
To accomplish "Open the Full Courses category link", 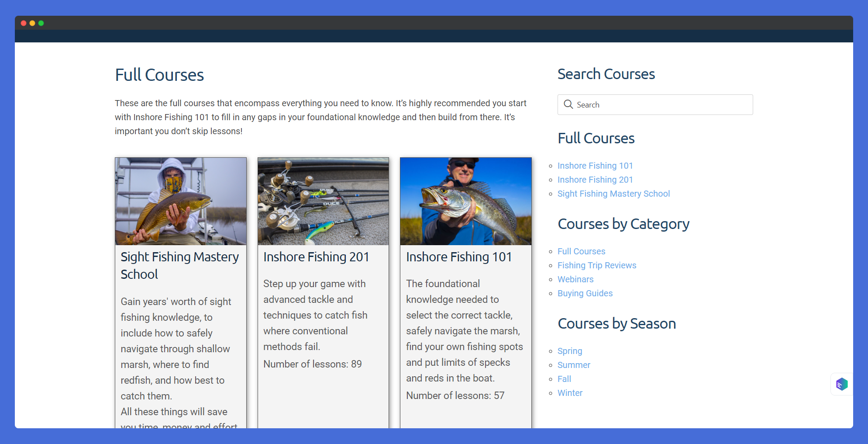I will [581, 251].
